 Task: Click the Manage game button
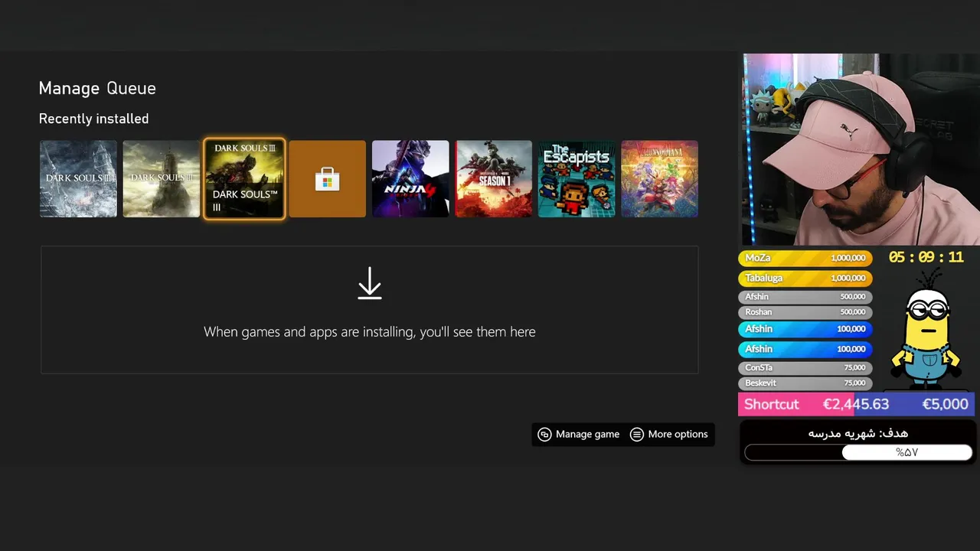coord(579,434)
